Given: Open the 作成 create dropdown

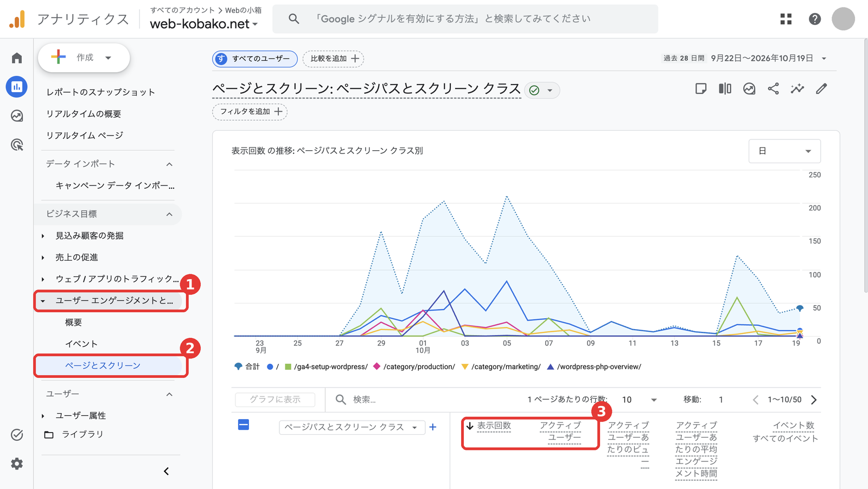Looking at the screenshot, I should [x=84, y=57].
